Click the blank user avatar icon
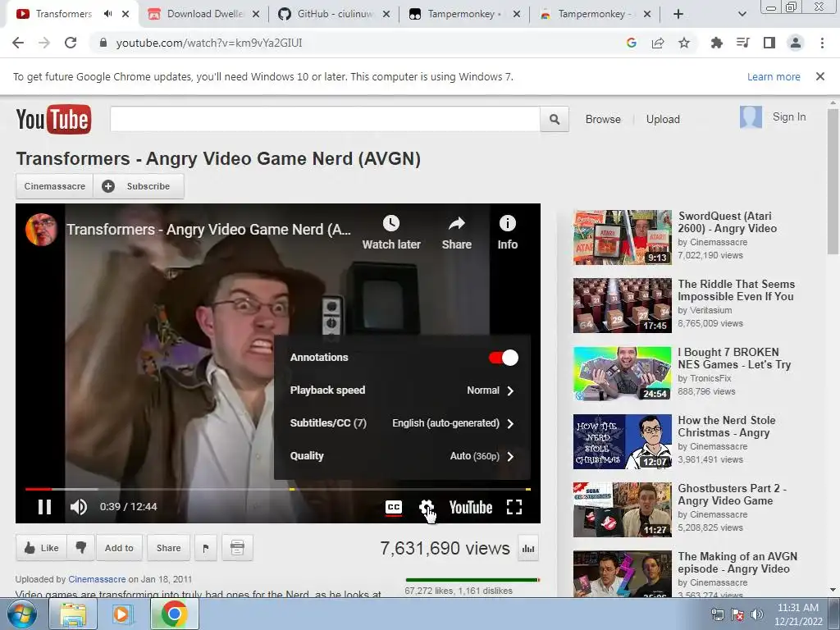The height and width of the screenshot is (630, 840). pos(751,116)
